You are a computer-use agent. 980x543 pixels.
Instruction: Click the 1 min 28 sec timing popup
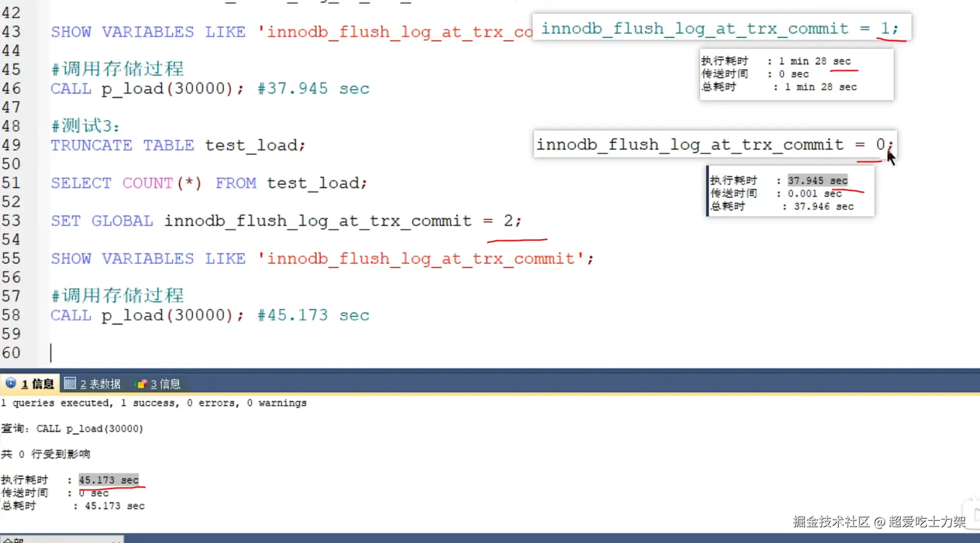[x=796, y=74]
